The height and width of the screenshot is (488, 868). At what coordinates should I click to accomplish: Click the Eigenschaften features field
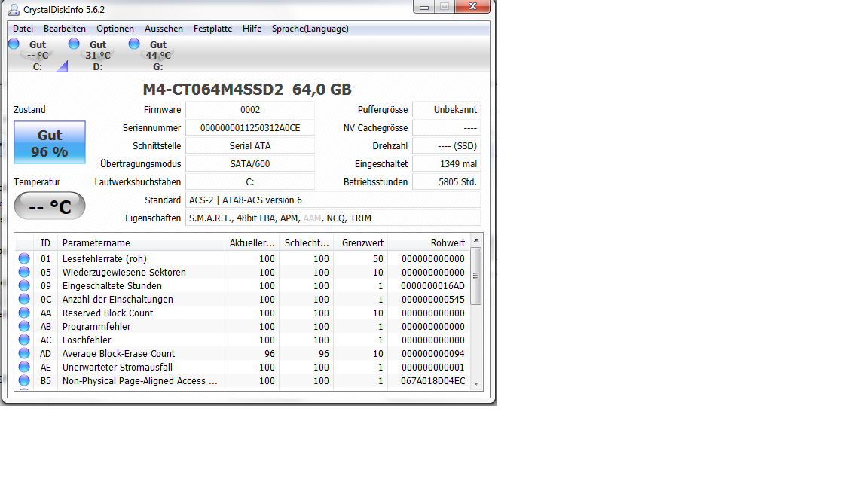333,218
